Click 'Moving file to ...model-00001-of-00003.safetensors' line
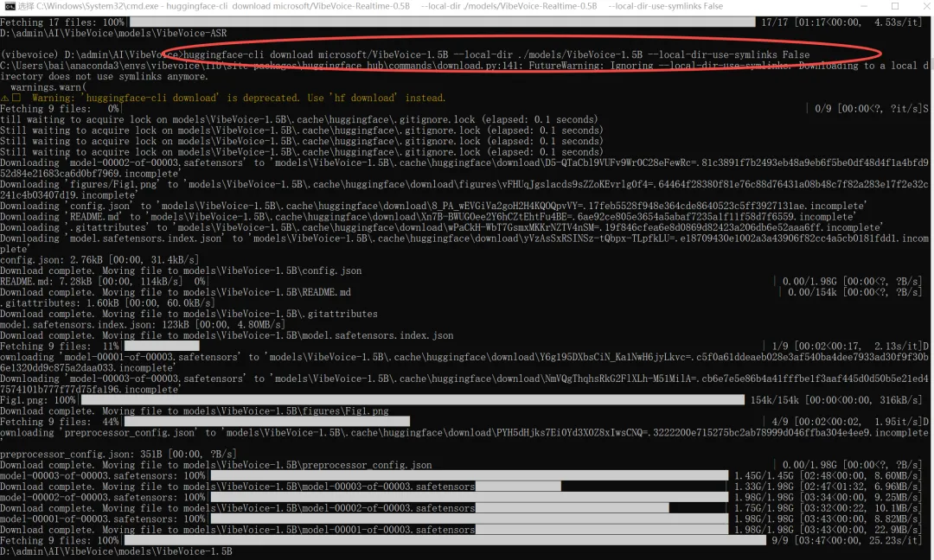This screenshot has height=560, width=934. pos(237,530)
